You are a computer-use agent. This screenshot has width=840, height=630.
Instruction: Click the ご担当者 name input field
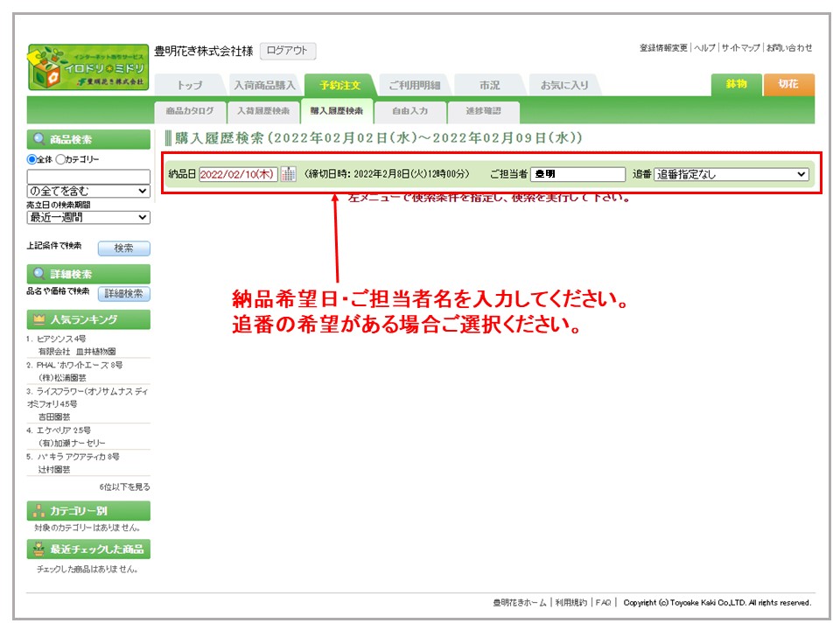tap(577, 174)
